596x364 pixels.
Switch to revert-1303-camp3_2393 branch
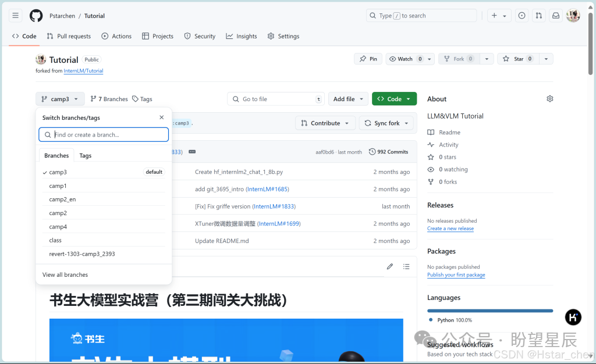pyautogui.click(x=104, y=254)
